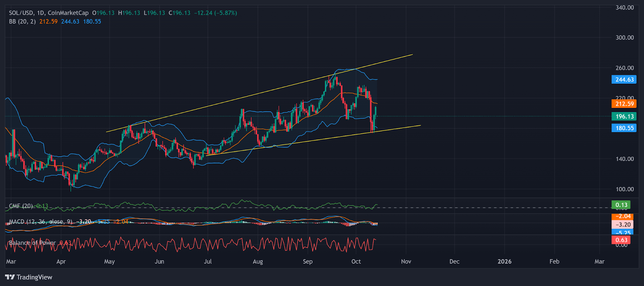Click the Nov label on time axis
Screen dimensions: 644x286
point(406,261)
